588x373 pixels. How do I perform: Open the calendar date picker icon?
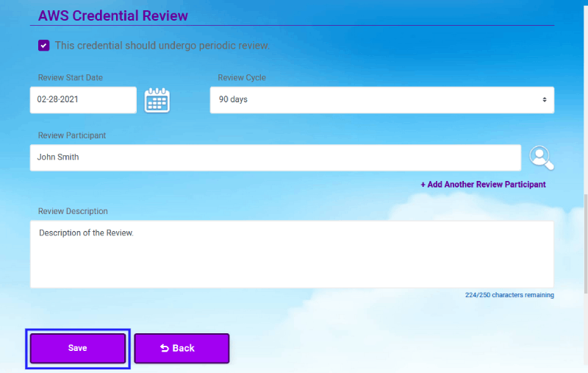157,100
